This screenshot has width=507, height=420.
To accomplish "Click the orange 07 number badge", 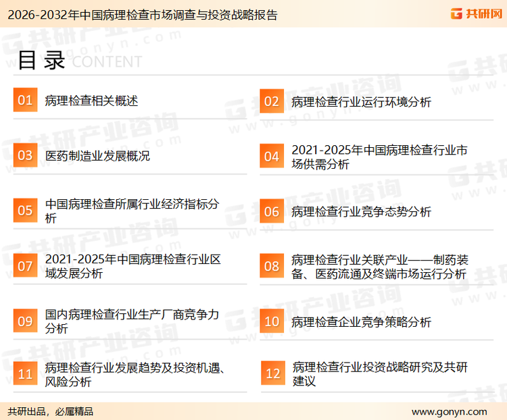I will 25,266.
